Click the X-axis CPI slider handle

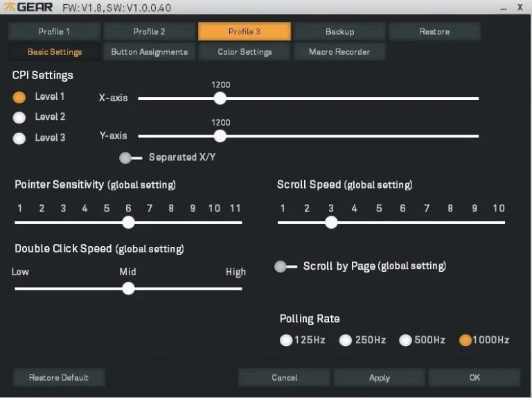coord(220,98)
